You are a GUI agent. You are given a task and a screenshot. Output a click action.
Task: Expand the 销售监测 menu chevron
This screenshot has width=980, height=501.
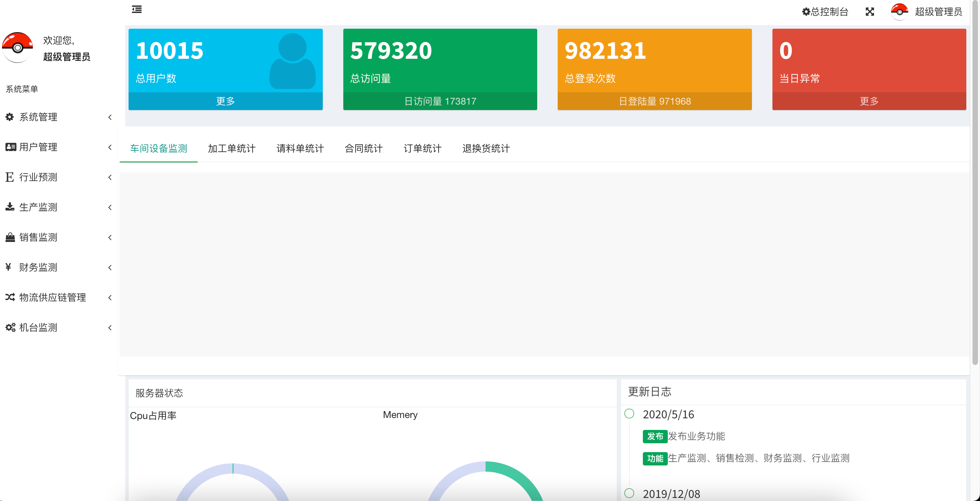click(110, 237)
